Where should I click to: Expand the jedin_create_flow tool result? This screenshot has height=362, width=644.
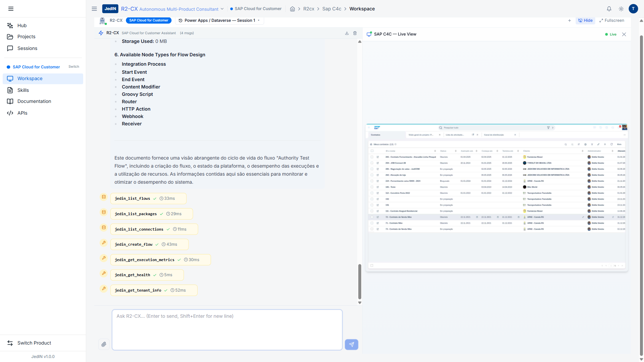tap(149, 244)
